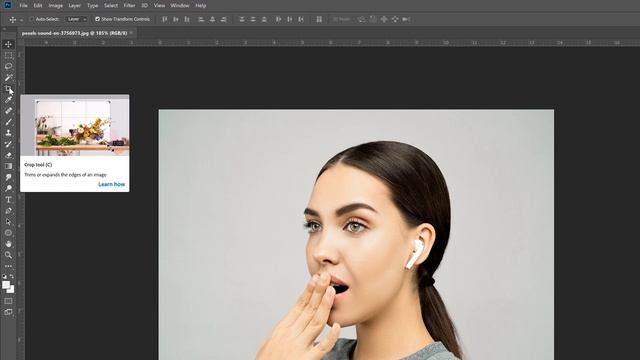This screenshot has width=640, height=360.
Task: Open the Edit menu
Action: 38,6
